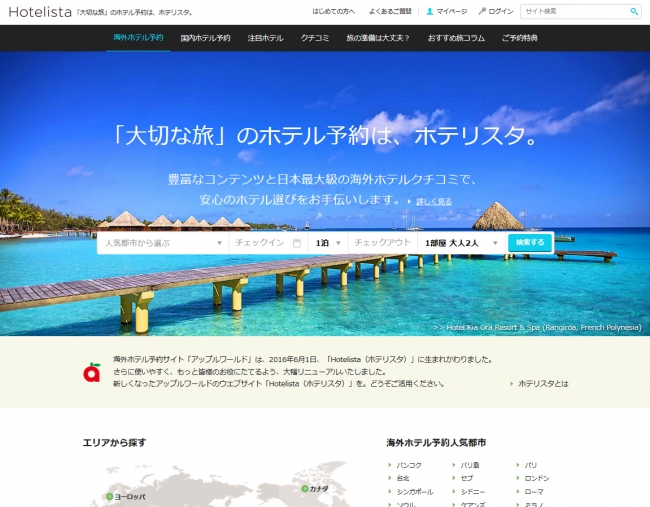Click the エリアから探す heading
This screenshot has height=507, width=650.
coord(114,443)
